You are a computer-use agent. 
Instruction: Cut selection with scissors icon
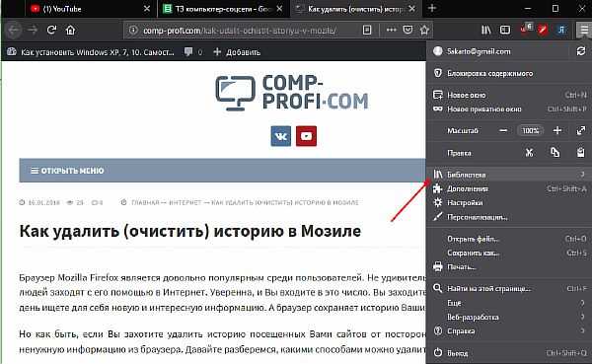[529, 153]
